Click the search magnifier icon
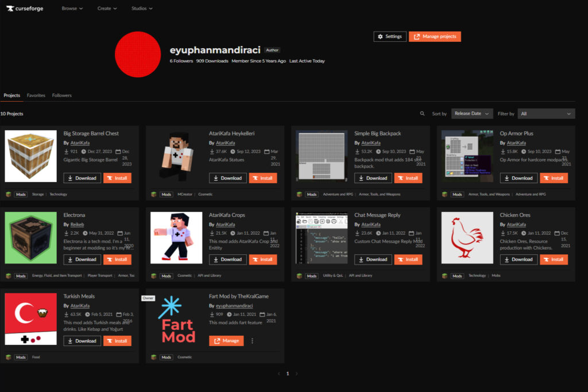The width and height of the screenshot is (588, 392). [x=423, y=114]
